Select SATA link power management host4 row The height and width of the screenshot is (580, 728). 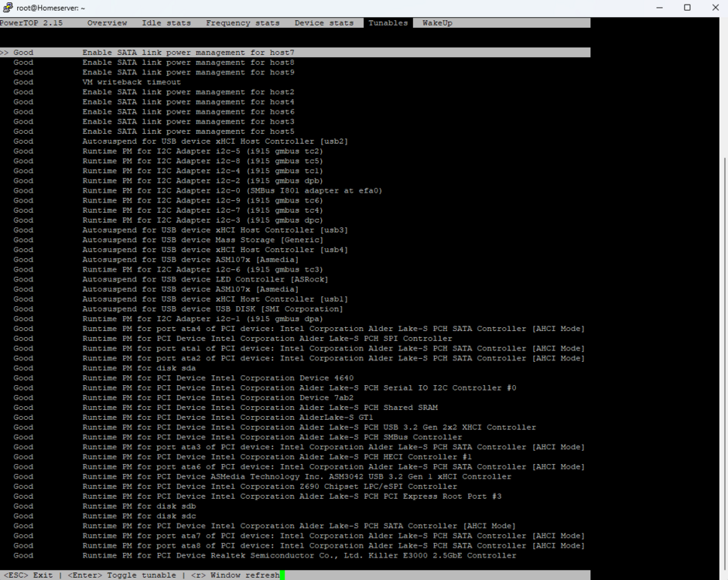click(154, 101)
